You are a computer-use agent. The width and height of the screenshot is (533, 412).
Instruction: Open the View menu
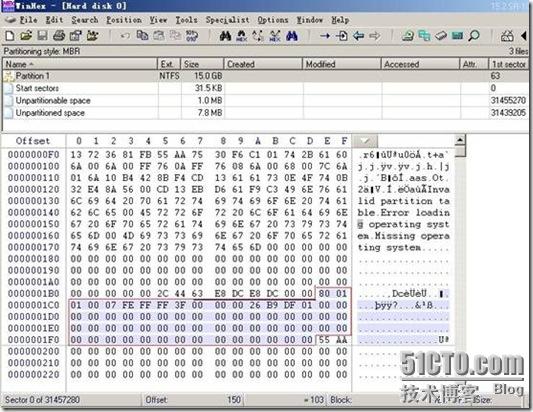tap(158, 20)
